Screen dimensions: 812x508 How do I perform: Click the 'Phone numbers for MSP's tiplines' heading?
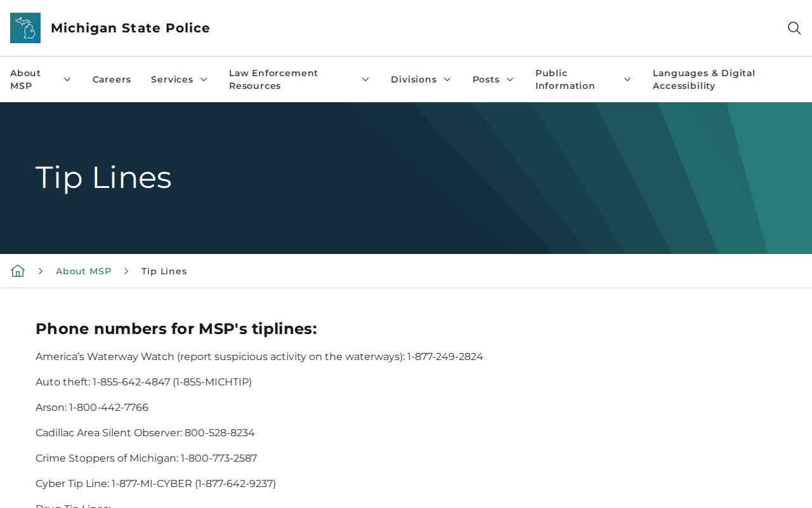[x=176, y=329]
